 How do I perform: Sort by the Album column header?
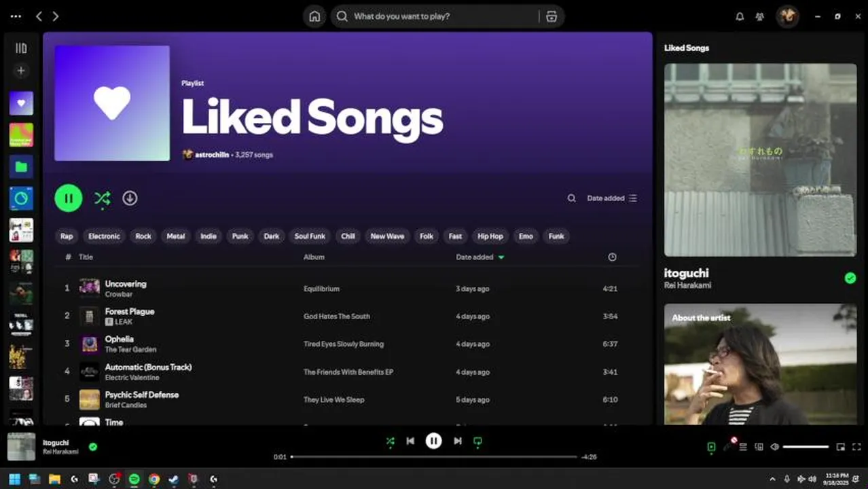click(314, 257)
